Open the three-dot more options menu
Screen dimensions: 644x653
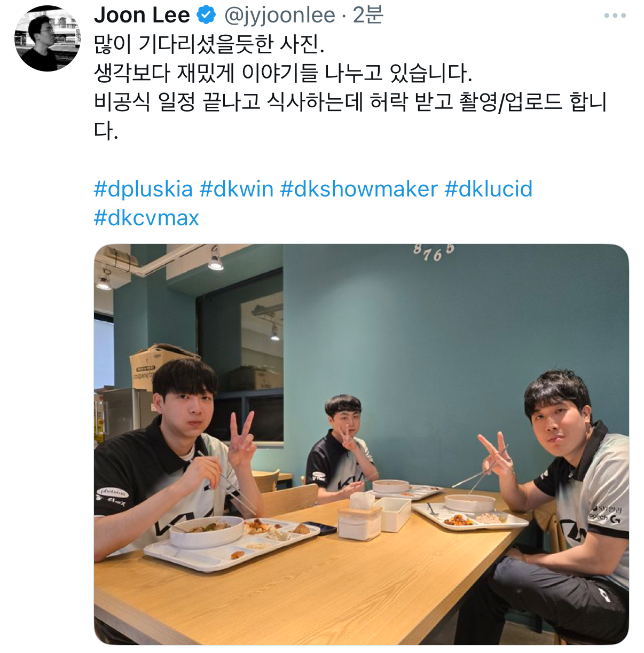coord(615,15)
